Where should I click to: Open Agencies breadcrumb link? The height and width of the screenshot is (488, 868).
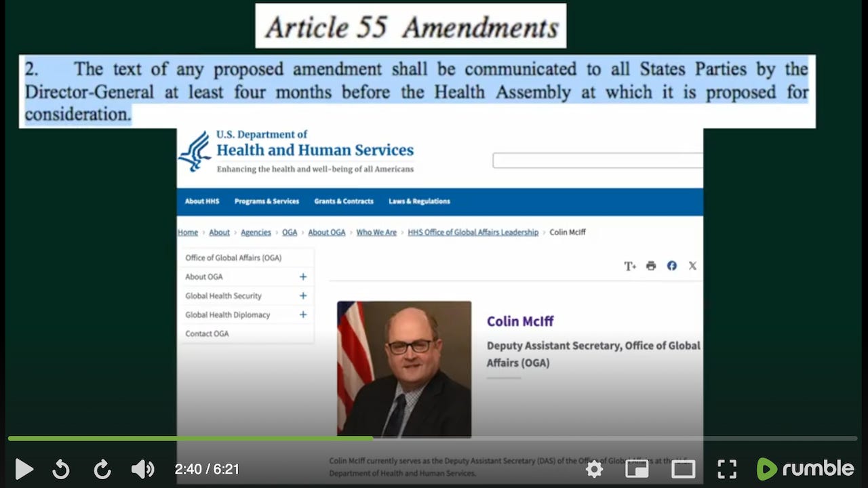(256, 232)
